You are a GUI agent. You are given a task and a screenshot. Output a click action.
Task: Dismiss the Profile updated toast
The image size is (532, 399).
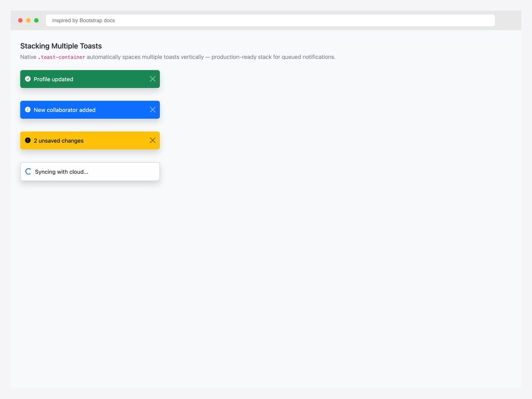153,79
